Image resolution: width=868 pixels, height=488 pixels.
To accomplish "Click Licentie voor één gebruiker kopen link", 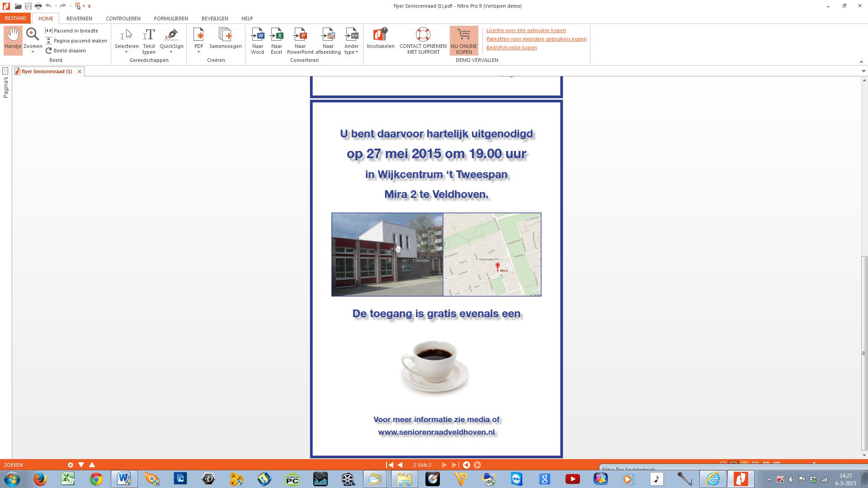I will coord(526,30).
